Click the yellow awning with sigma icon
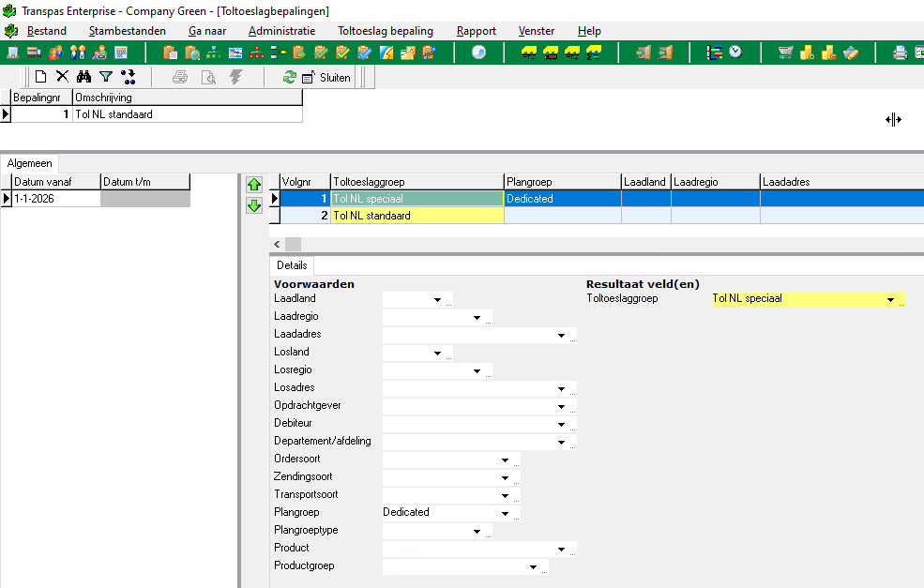This screenshot has width=924, height=588. pyautogui.click(x=594, y=53)
